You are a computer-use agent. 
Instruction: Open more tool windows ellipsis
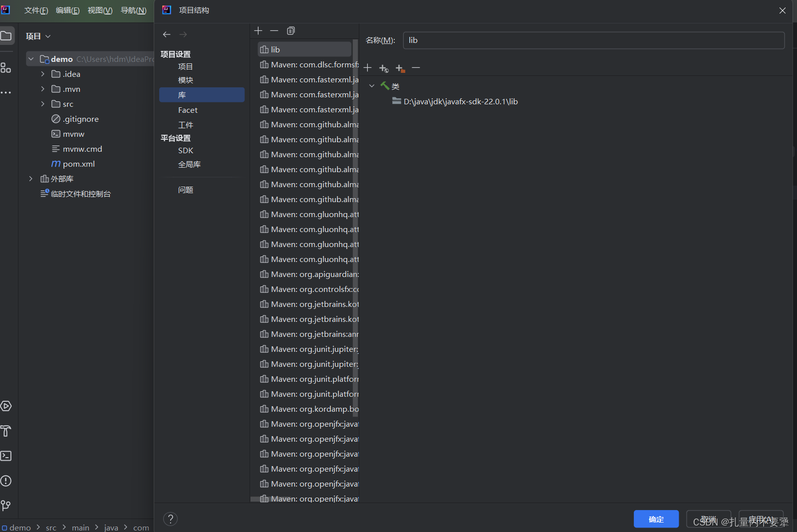pyautogui.click(x=6, y=93)
